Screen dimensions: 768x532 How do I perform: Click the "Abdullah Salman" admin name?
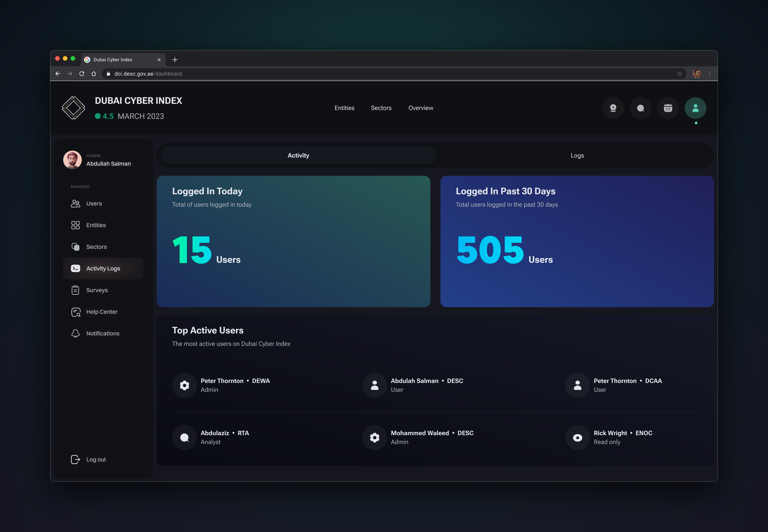pos(109,164)
